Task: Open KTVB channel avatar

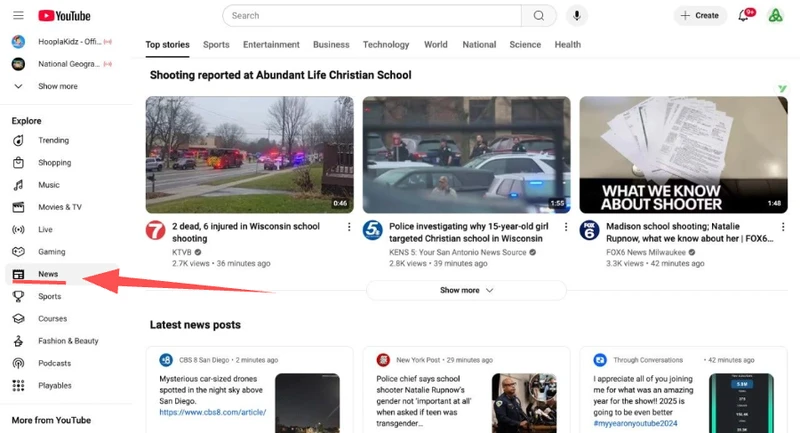Action: coord(156,231)
